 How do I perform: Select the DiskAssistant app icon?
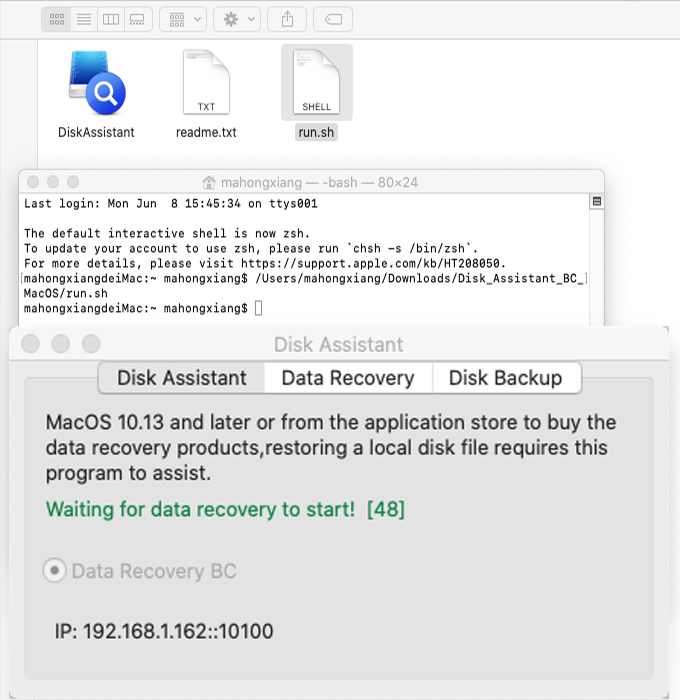[96, 83]
